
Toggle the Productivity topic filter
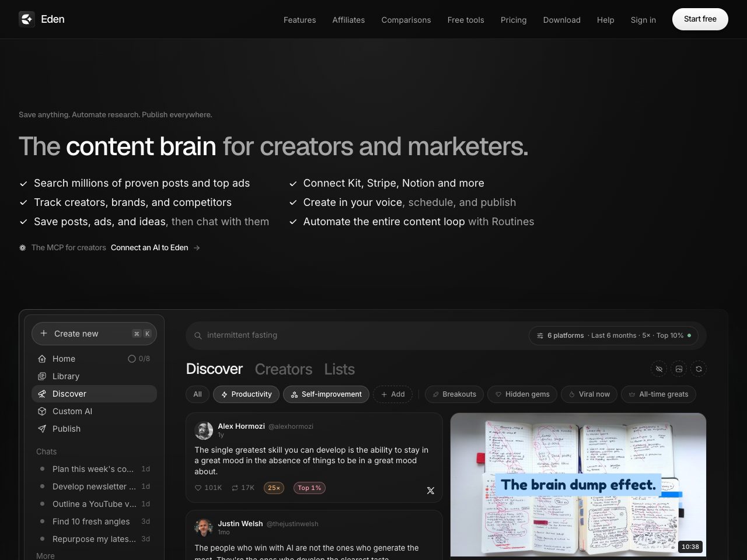click(246, 394)
